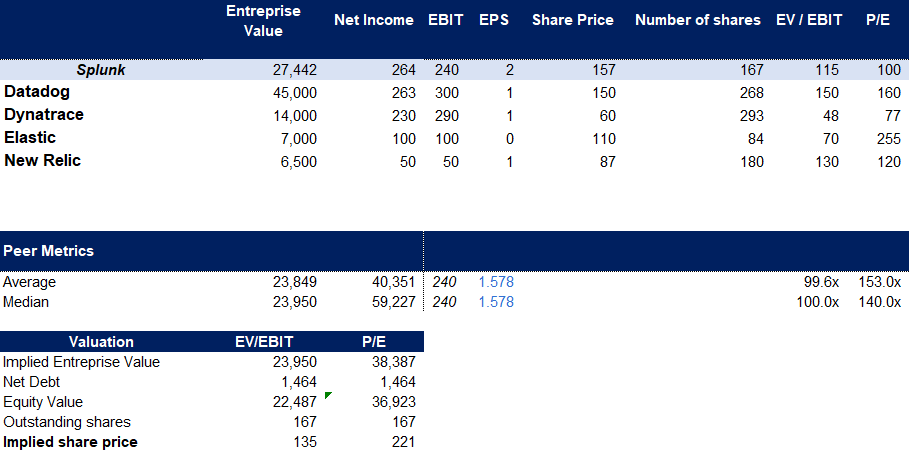
Task: Select average EV/EBIT multiple 99.6x
Action: point(819,282)
